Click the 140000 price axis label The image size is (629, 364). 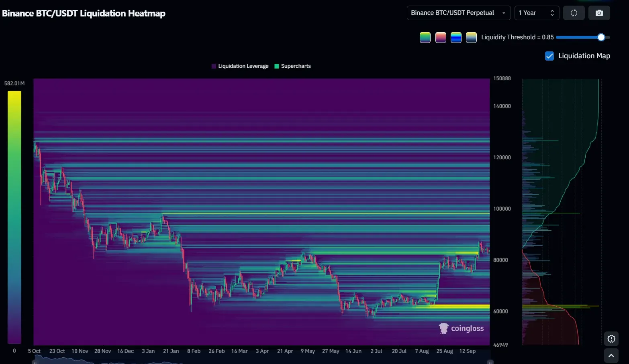pos(502,106)
